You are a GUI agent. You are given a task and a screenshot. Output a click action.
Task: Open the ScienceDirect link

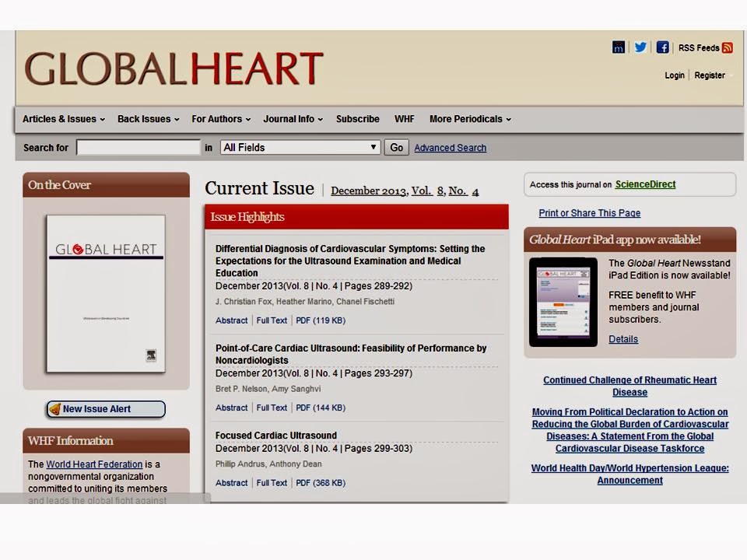[x=645, y=184]
